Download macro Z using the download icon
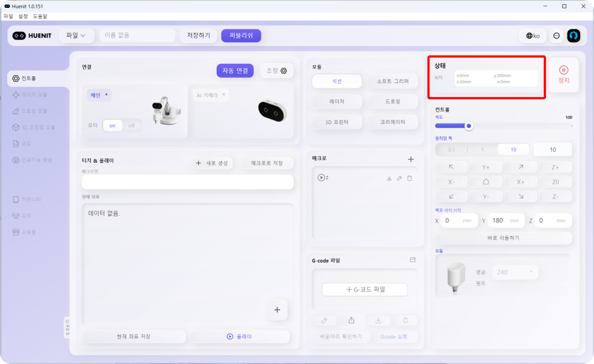This screenshot has height=364, width=594. click(389, 178)
